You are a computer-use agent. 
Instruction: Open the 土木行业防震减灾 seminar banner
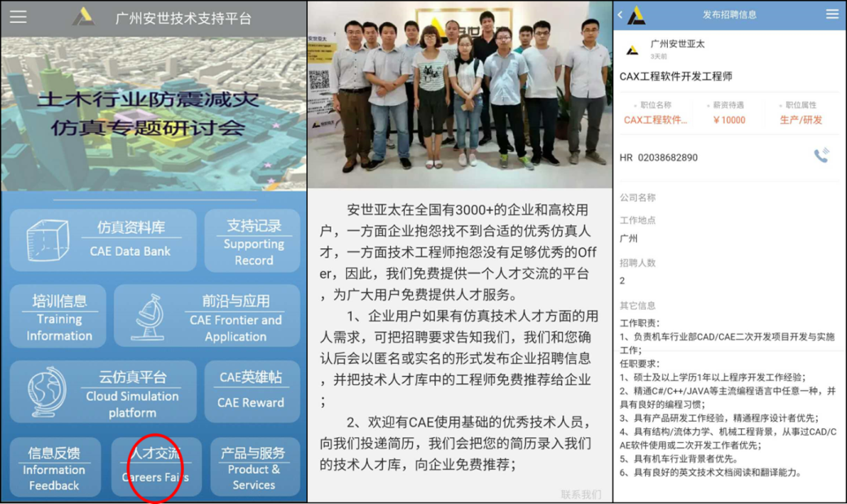point(154,113)
